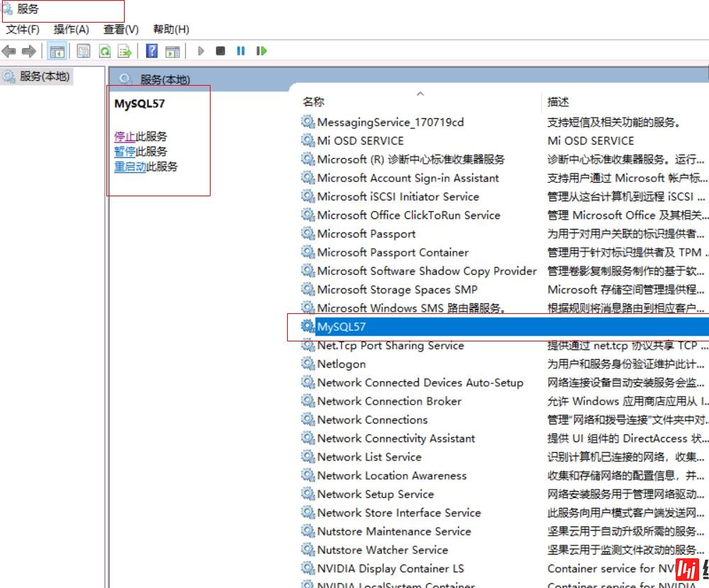Click the back navigation arrow
709x588 pixels.
[9, 50]
